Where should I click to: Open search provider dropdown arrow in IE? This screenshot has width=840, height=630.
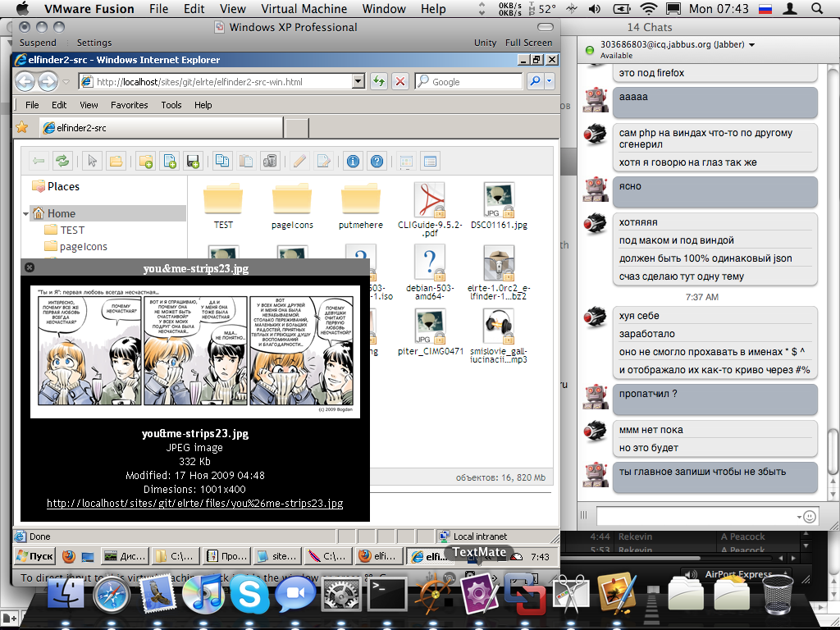(549, 81)
